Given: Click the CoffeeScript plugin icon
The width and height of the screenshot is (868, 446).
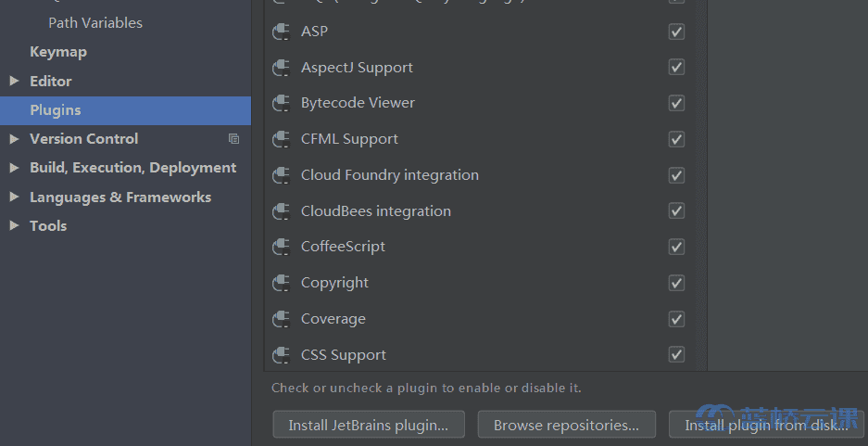Looking at the screenshot, I should click(282, 247).
